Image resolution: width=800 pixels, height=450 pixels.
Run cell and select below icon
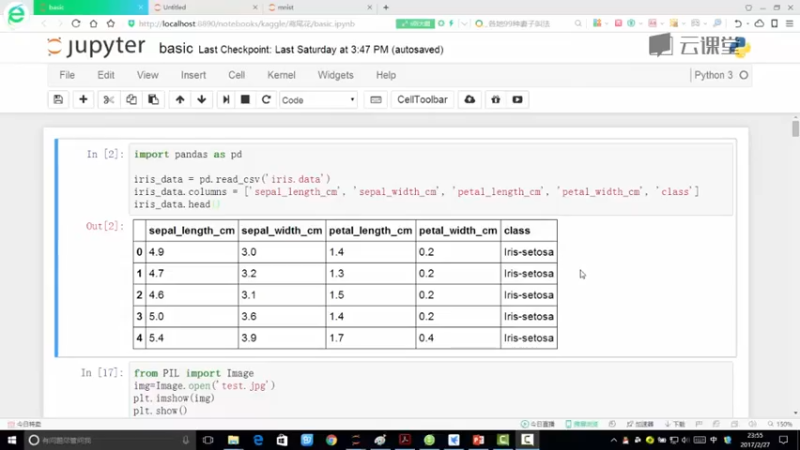click(226, 99)
